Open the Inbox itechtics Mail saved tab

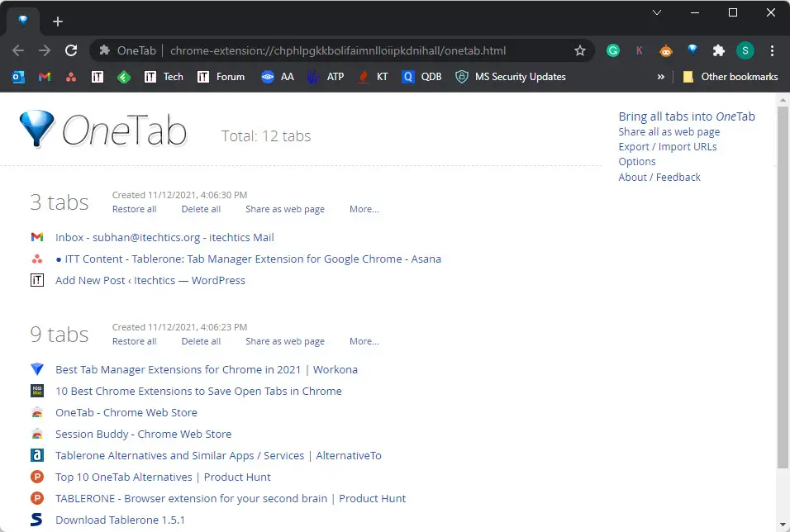tap(164, 237)
